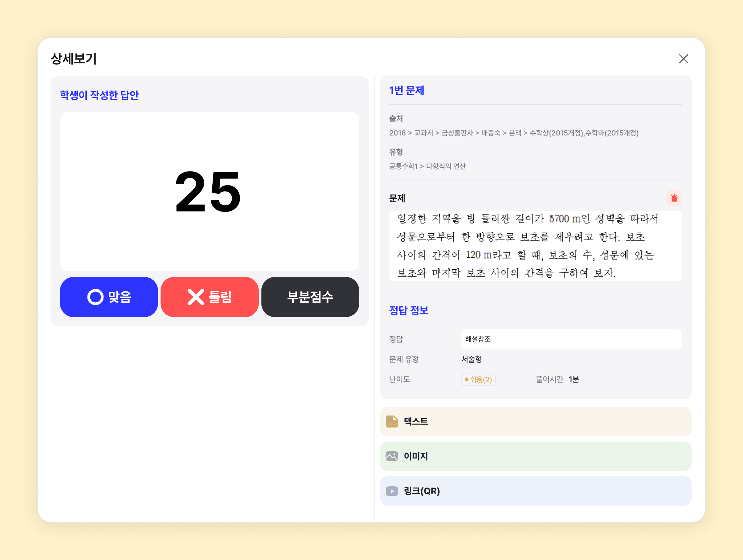Click the source path starting with 2018
The height and width of the screenshot is (560, 743).
[514, 133]
